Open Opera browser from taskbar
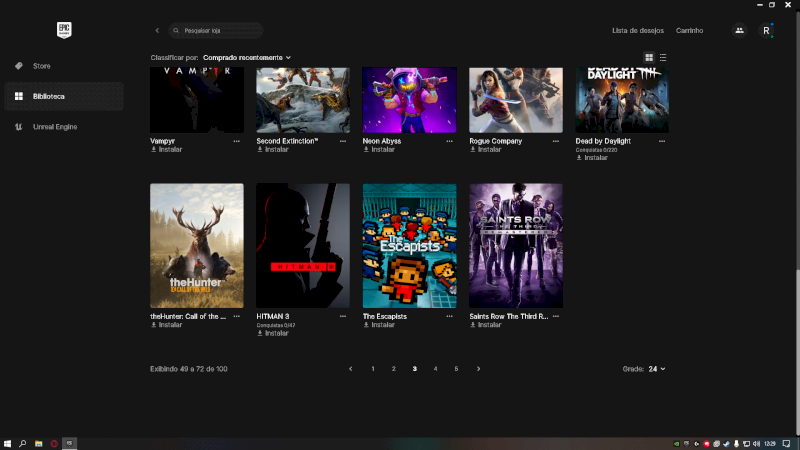 tap(54, 443)
